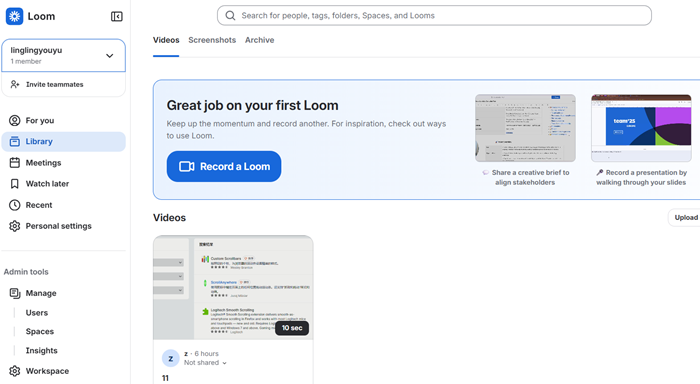Switch to the Archive tab
The image size is (700, 384).
coord(259,40)
